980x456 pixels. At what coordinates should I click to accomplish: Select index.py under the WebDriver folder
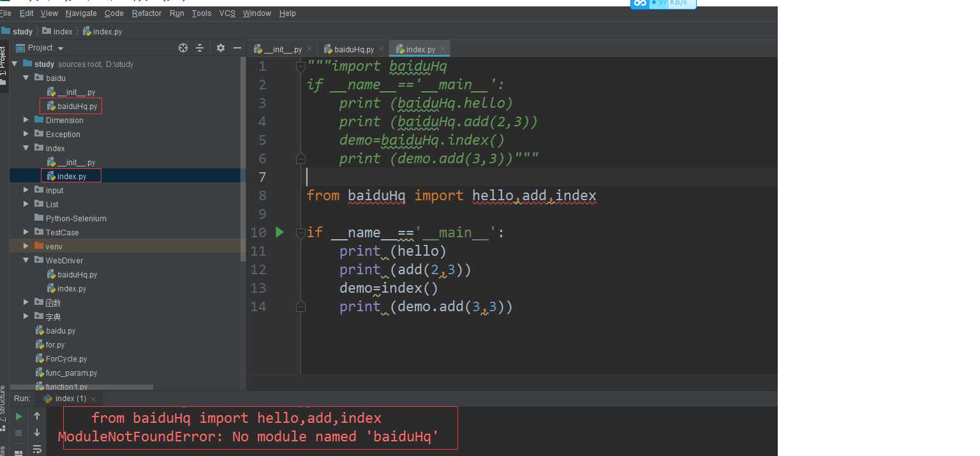[67, 288]
